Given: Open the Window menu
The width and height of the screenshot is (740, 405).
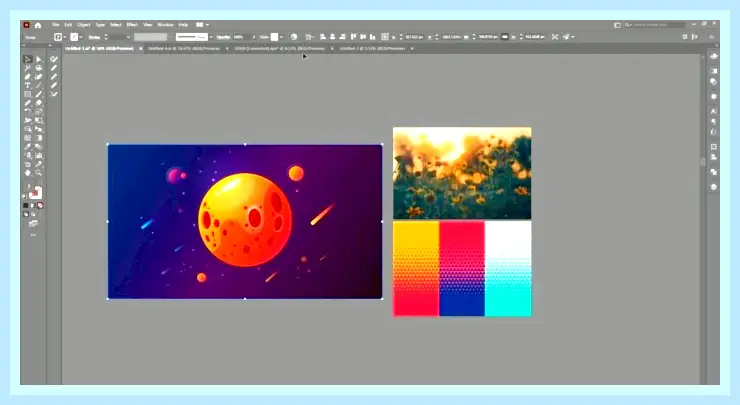Looking at the screenshot, I should tap(165, 25).
